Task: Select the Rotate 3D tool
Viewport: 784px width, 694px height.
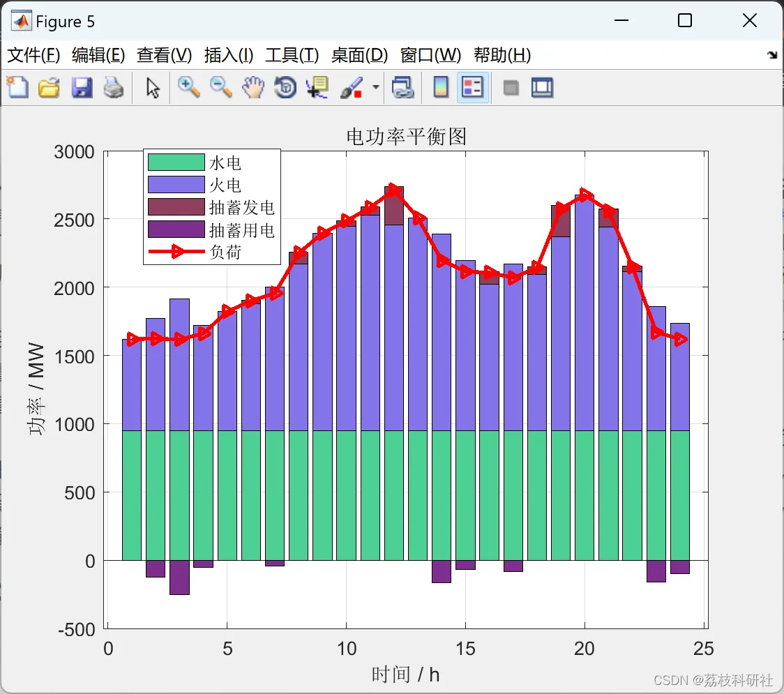Action: point(285,87)
